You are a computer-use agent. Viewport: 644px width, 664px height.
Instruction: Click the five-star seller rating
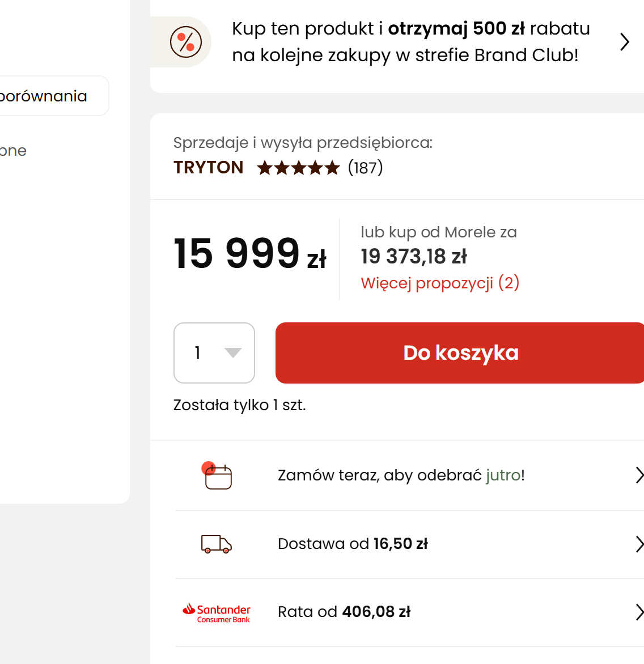pos(298,168)
